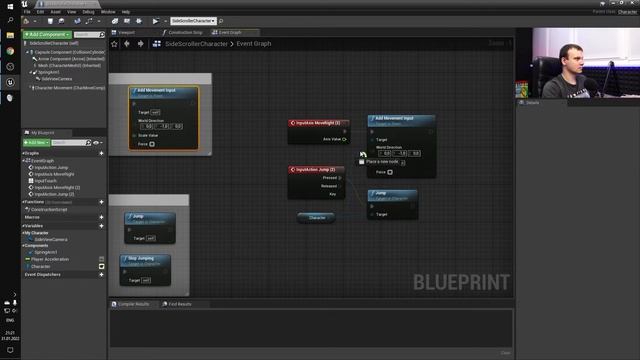Click the graph forward navigation arrow
Viewport: 640px width, 360px height.
(x=140, y=44)
